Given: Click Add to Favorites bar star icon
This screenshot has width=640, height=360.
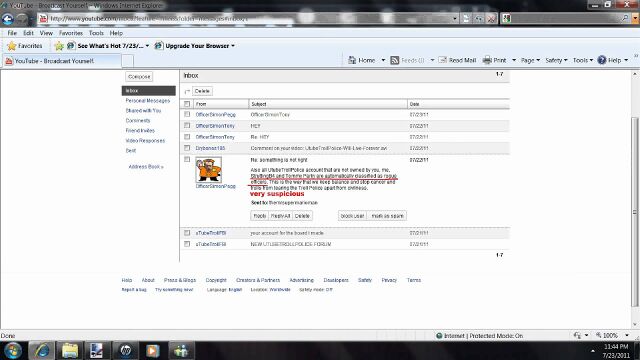Looking at the screenshot, I should pyautogui.click(x=59, y=46).
